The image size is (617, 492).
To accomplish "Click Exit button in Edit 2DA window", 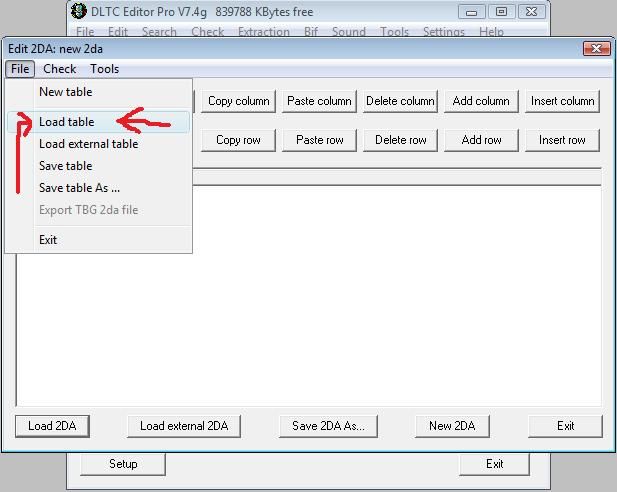I will pyautogui.click(x=565, y=426).
